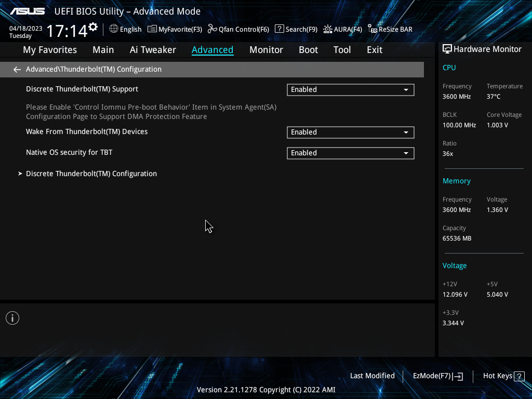Click the 04/18/2023 date text

(x=26, y=29)
